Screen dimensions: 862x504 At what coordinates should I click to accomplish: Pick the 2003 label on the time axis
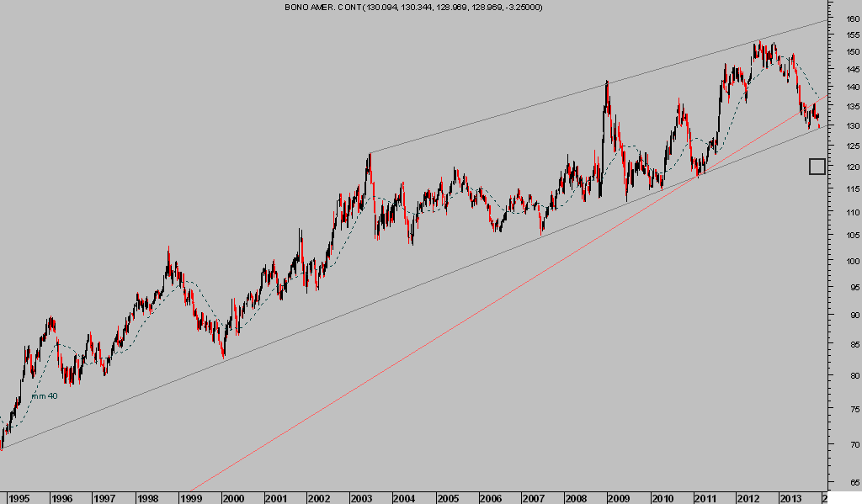coord(363,498)
